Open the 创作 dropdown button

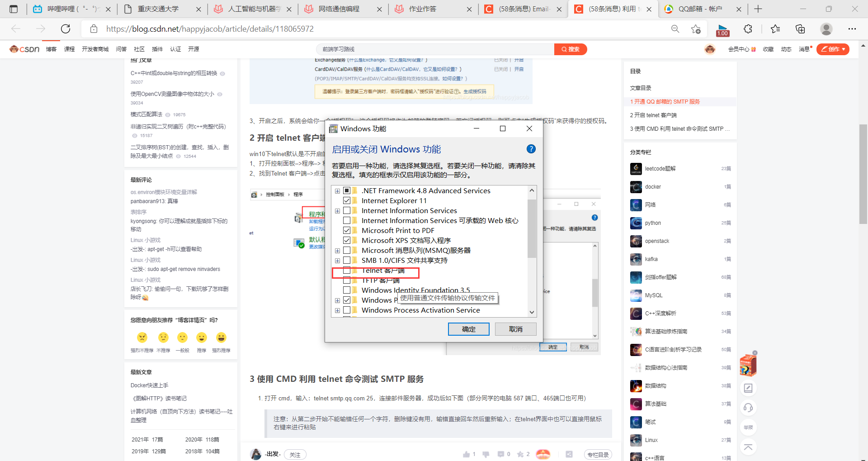tap(833, 49)
